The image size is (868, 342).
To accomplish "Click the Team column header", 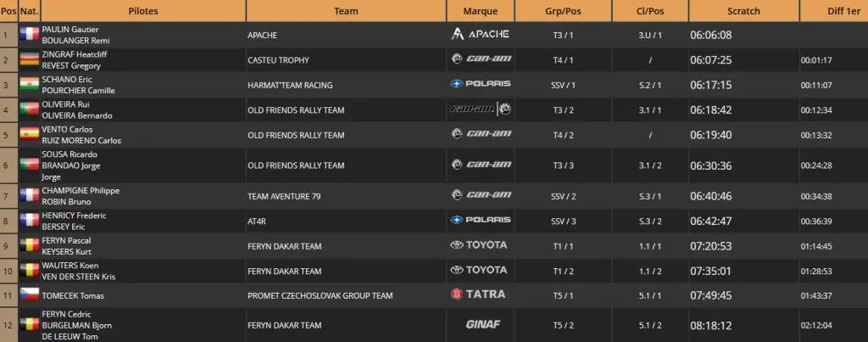I will pyautogui.click(x=346, y=11).
